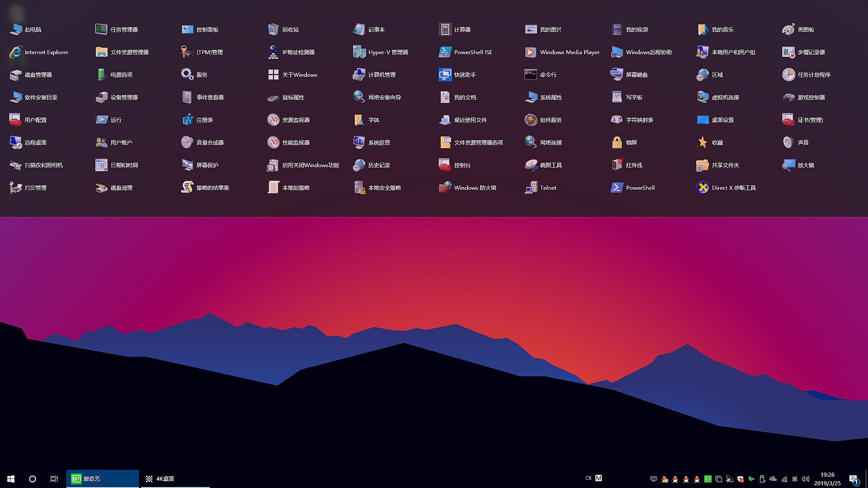Open the notification center icon
The height and width of the screenshot is (488, 868).
[854, 479]
